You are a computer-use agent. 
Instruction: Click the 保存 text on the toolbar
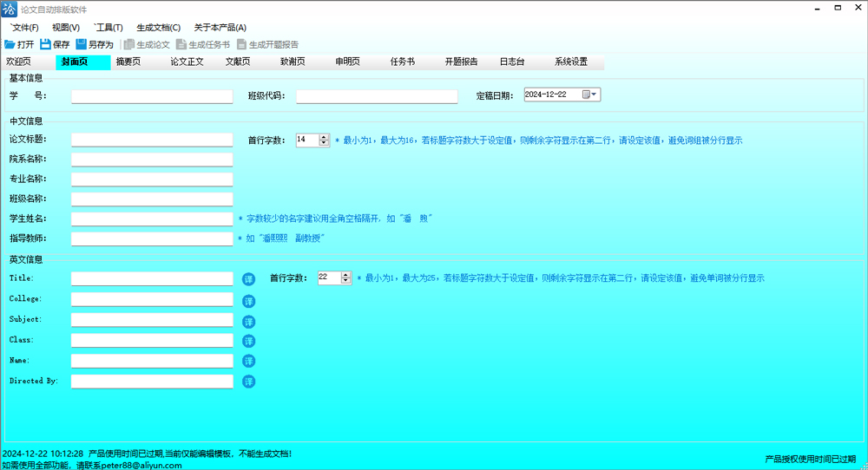(61, 45)
